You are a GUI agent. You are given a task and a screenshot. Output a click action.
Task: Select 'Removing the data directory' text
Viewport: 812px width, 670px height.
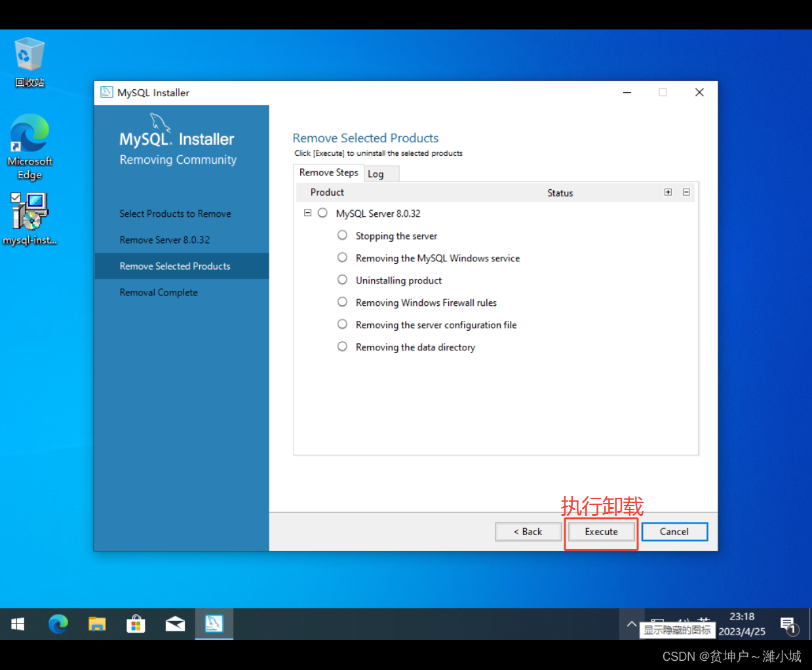click(416, 347)
